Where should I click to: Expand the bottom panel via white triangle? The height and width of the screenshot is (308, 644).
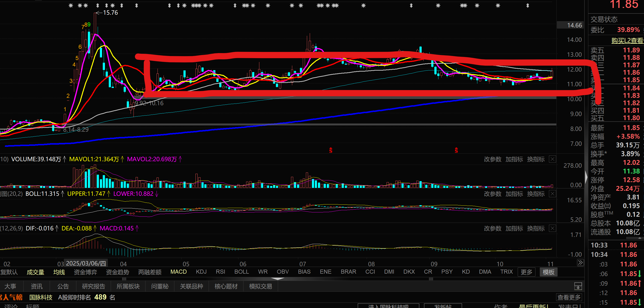pyautogui.click(x=278, y=279)
